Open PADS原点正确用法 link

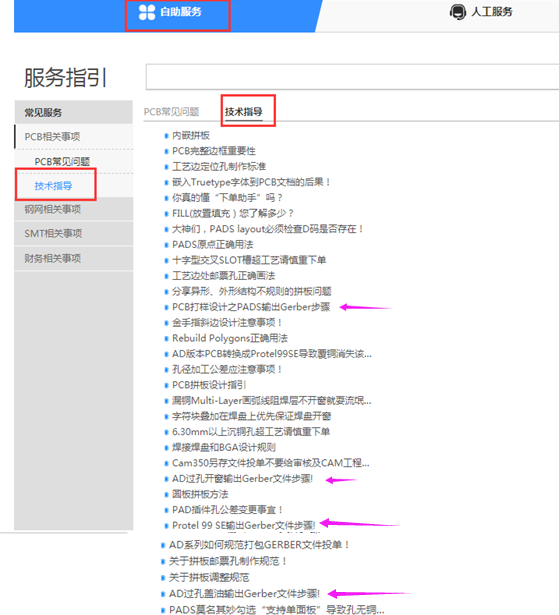pyautogui.click(x=213, y=245)
